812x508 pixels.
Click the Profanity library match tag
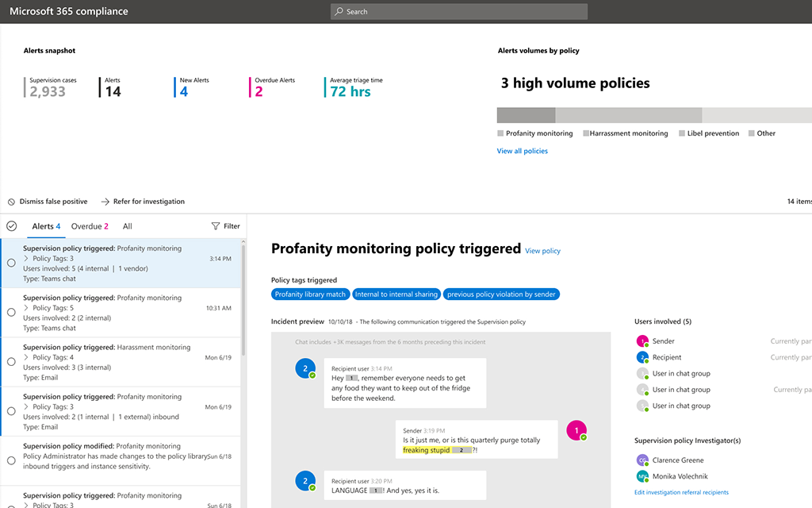pyautogui.click(x=310, y=294)
